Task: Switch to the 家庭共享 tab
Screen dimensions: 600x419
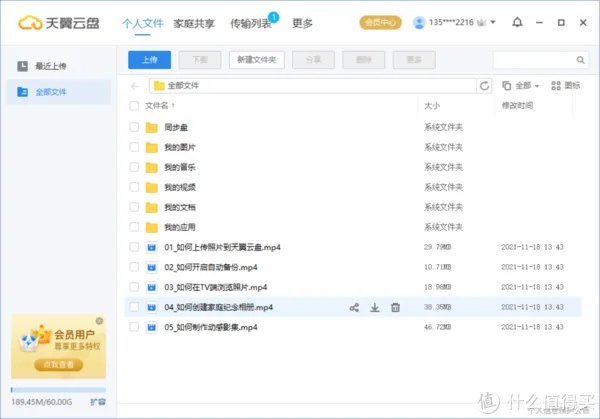Action: pyautogui.click(x=194, y=23)
